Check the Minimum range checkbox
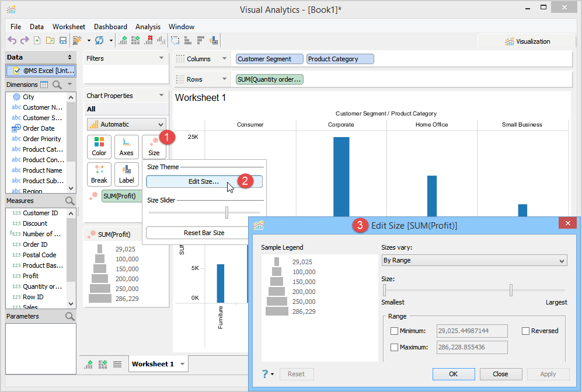The width and height of the screenshot is (582, 392). (x=394, y=331)
